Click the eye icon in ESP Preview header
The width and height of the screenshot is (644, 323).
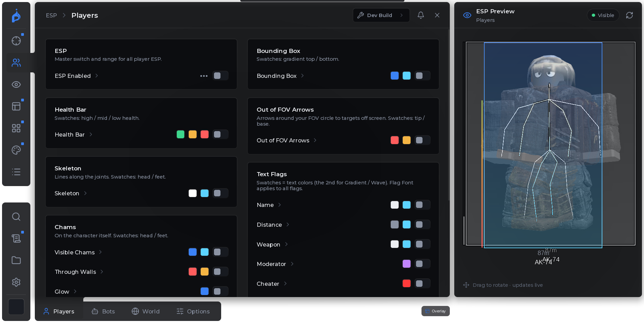(467, 15)
